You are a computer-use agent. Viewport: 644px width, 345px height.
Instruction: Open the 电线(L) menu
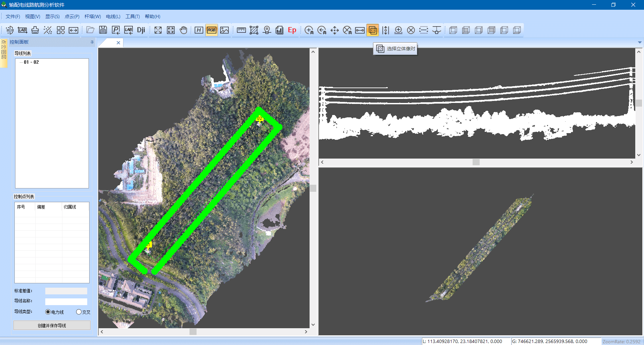[113, 16]
